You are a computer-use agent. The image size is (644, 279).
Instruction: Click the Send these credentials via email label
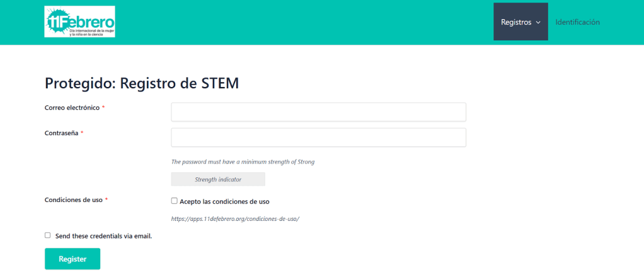click(x=103, y=236)
